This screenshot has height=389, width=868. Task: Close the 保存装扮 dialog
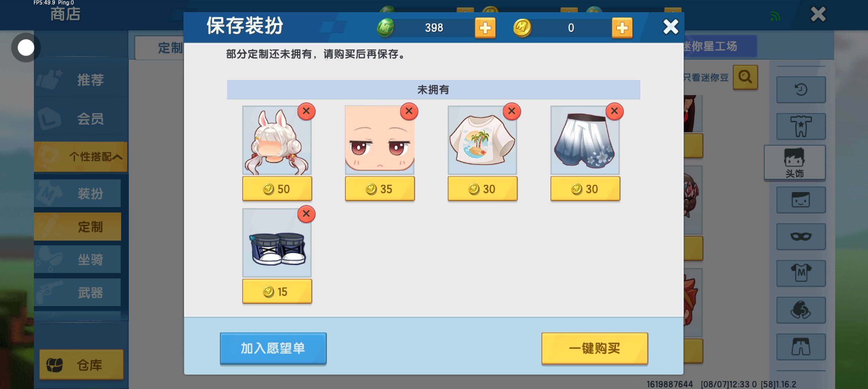(670, 27)
